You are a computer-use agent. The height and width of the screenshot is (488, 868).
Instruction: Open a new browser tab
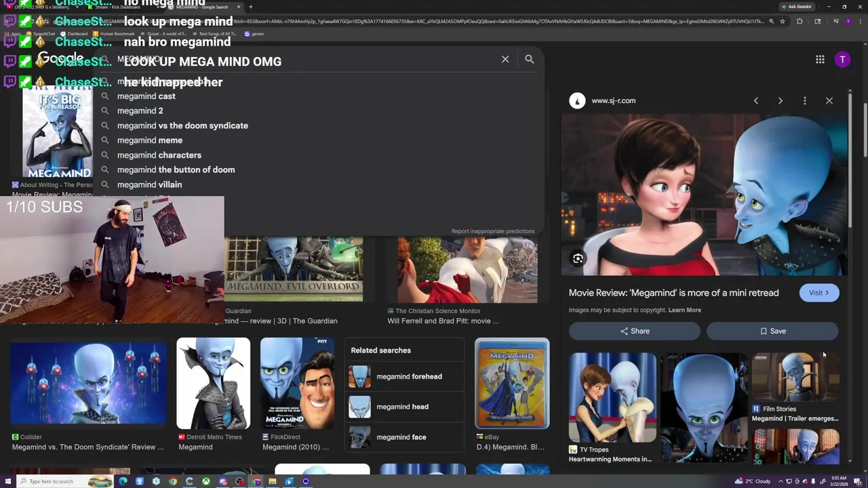[250, 7]
